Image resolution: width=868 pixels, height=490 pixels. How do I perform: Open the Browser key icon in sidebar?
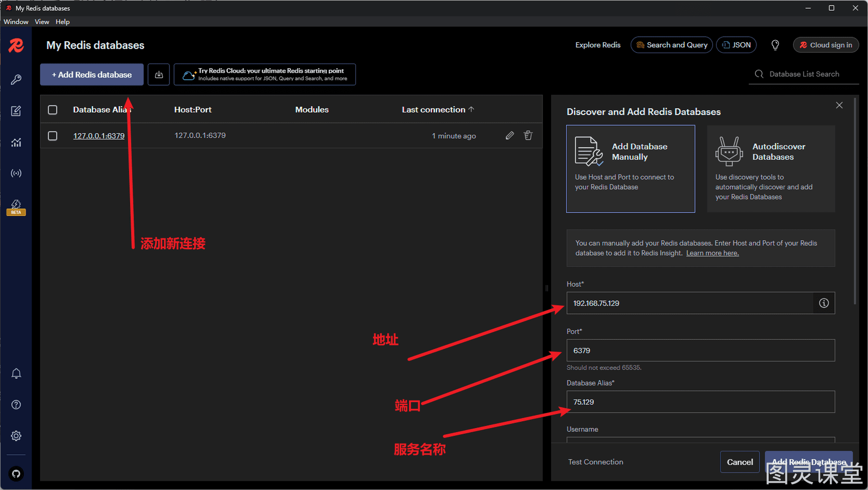[x=16, y=80]
